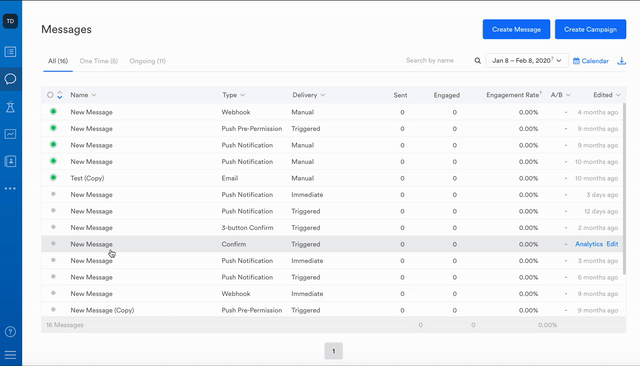
Task: Open the dashboard list icon in sidebar
Action: click(x=11, y=52)
